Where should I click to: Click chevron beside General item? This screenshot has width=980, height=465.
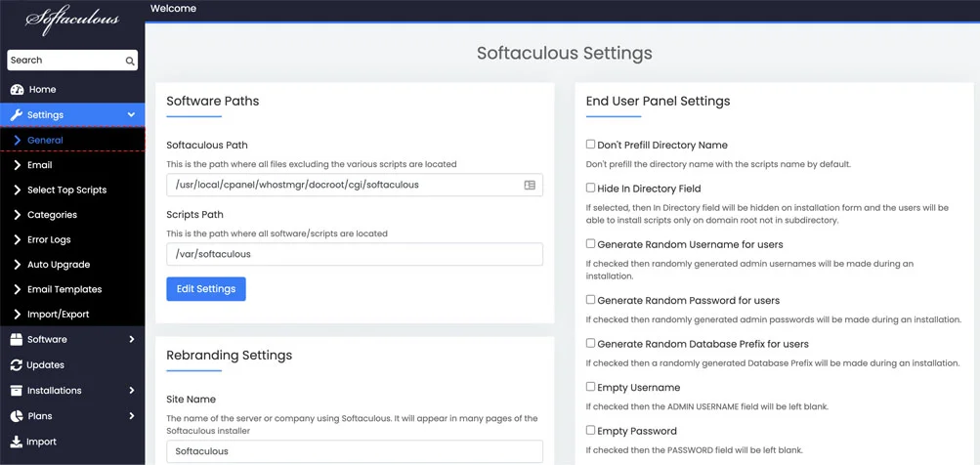pos(18,140)
